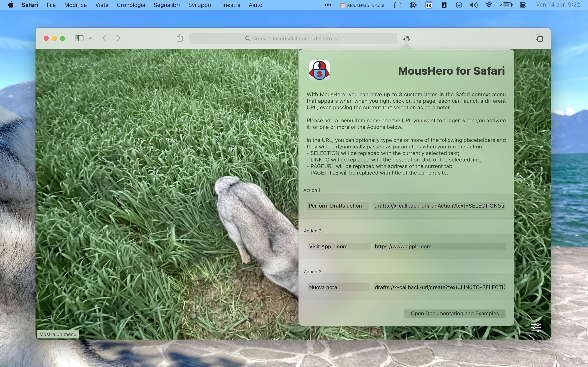Click the Action 2 Visit Apple.com label
588x367 pixels.
(x=328, y=246)
